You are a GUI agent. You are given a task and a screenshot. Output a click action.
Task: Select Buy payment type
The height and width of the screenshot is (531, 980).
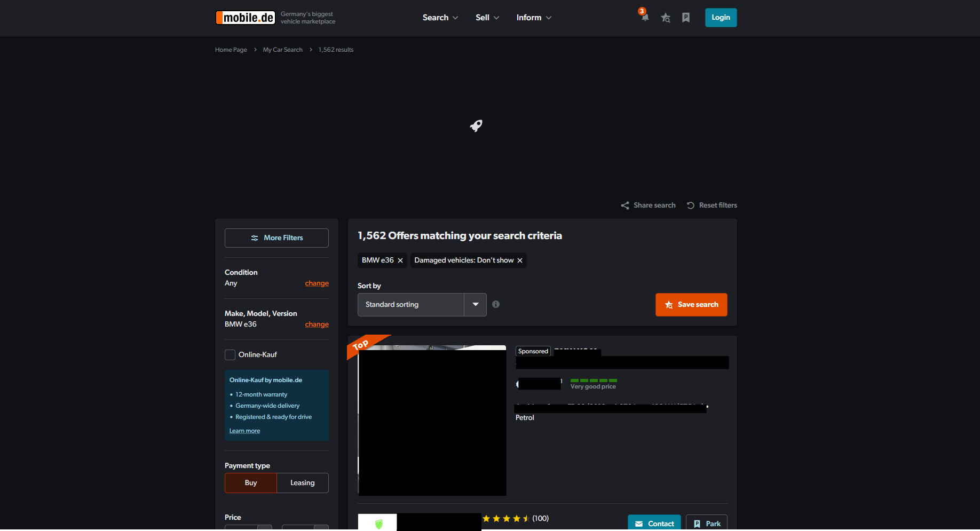tap(251, 483)
